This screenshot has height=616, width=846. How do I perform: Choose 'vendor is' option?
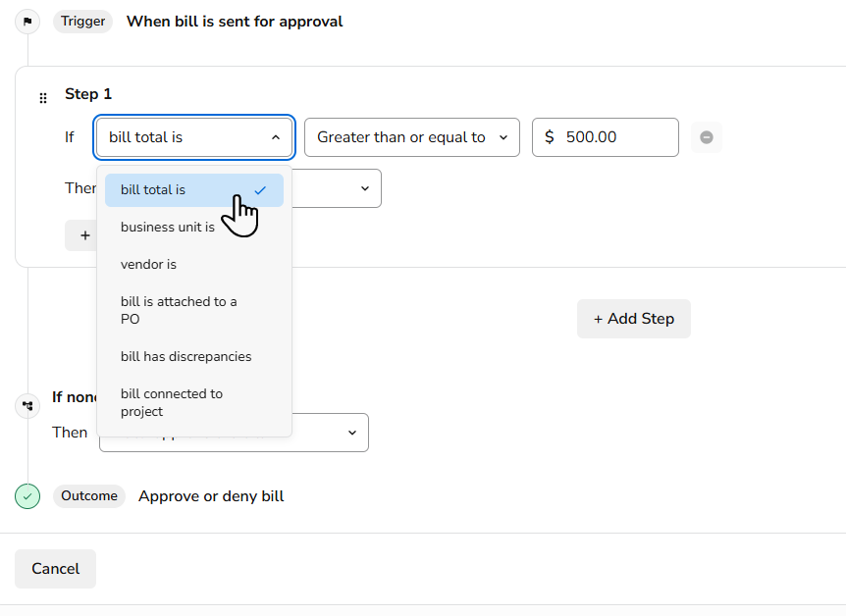pos(194,264)
